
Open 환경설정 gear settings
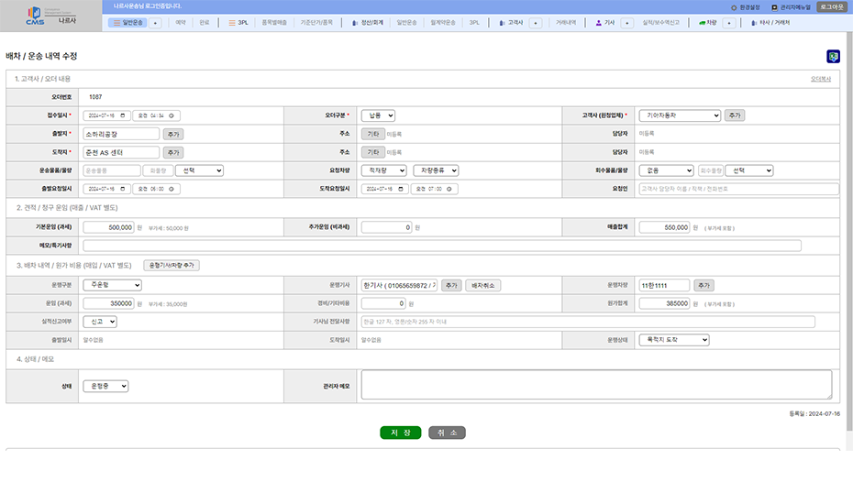[745, 7]
